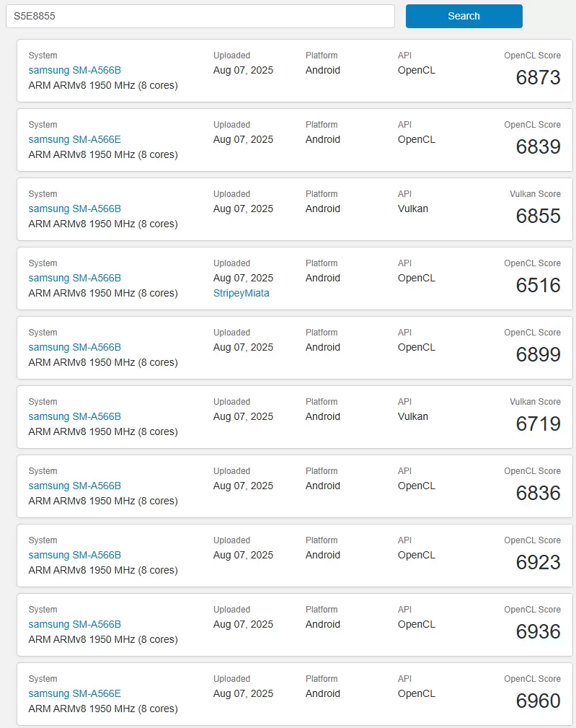Screen dimensions: 576x728
Task: Click the OpenCL score value 6960
Action: (x=538, y=701)
